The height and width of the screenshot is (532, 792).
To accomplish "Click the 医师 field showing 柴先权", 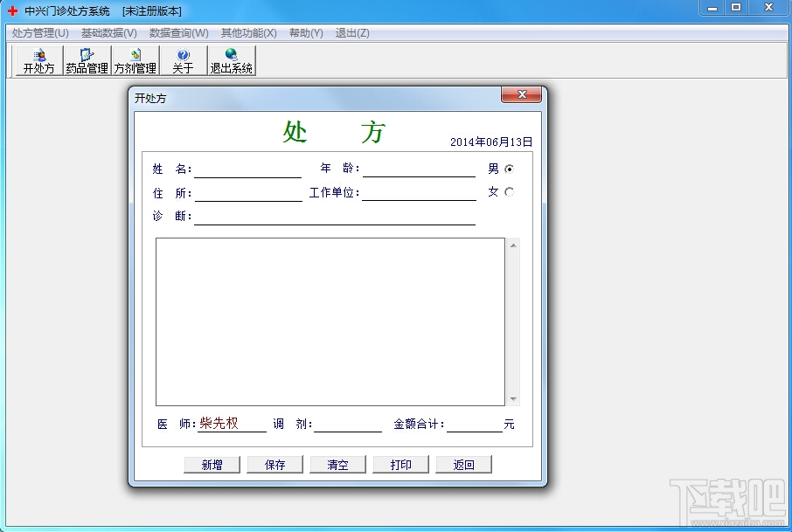I will (232, 424).
